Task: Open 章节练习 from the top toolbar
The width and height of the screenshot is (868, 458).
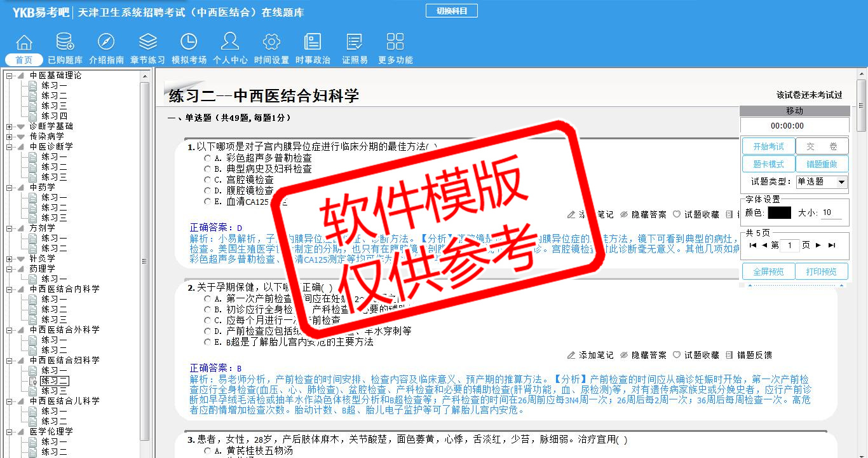Action: [147, 43]
